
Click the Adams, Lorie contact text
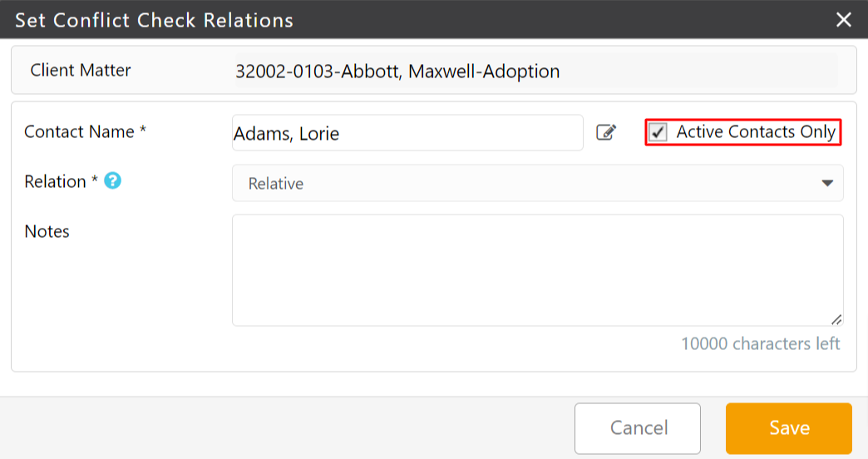286,134
